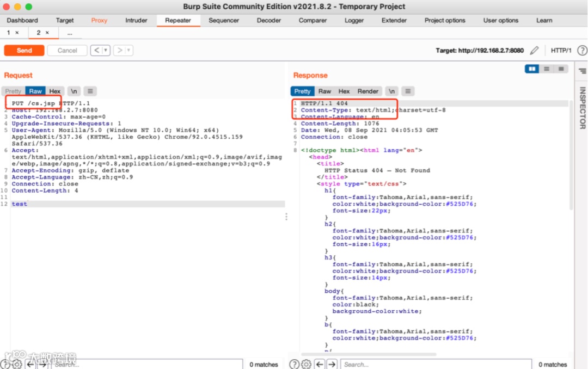Toggle the HTTP/1 protocol selector
This screenshot has height=369, width=588.
561,50
